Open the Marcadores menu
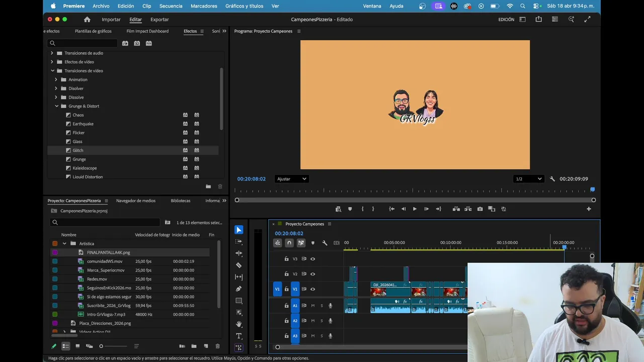 pos(204,6)
